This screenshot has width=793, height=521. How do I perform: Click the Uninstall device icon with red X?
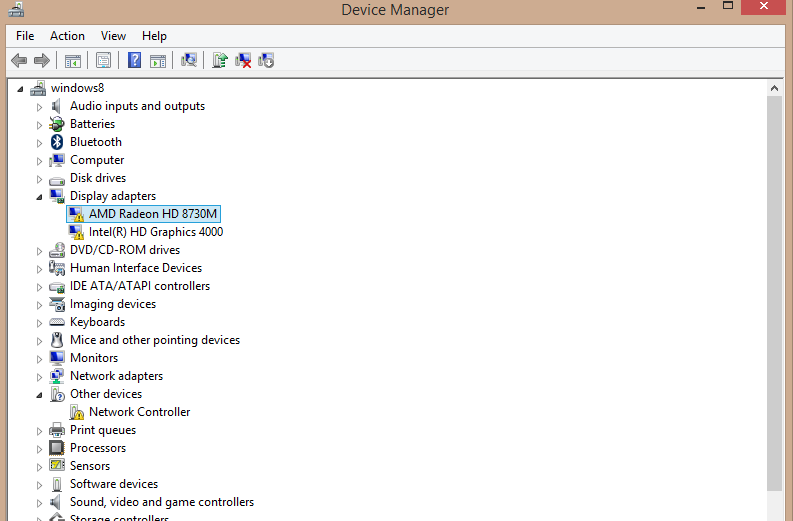[243, 60]
